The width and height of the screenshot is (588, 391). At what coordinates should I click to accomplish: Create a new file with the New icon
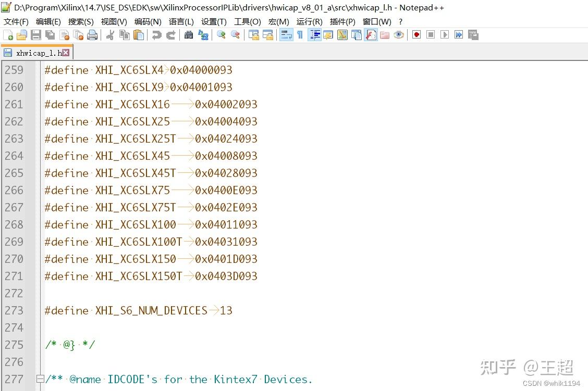pos(8,35)
